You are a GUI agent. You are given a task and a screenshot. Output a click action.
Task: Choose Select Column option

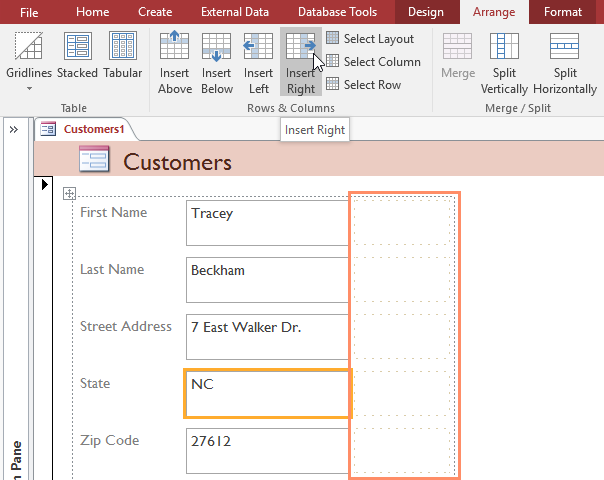[373, 62]
